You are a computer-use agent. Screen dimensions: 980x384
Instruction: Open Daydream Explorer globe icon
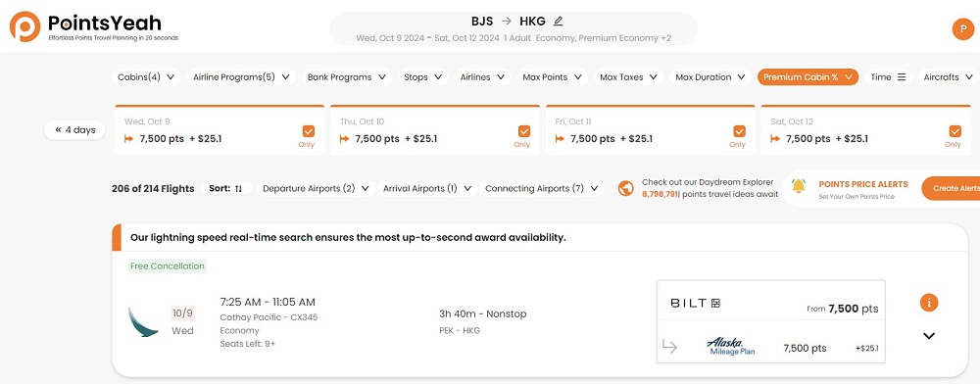[x=625, y=188]
